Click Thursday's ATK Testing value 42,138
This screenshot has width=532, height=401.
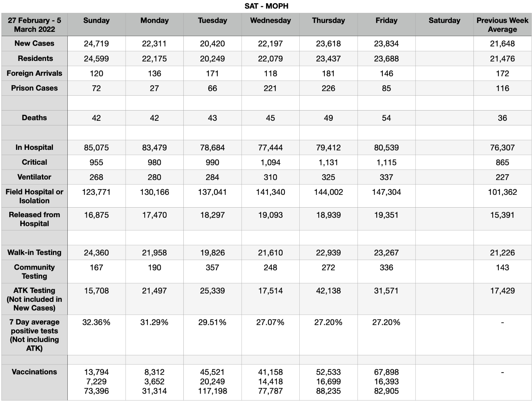[x=328, y=291]
